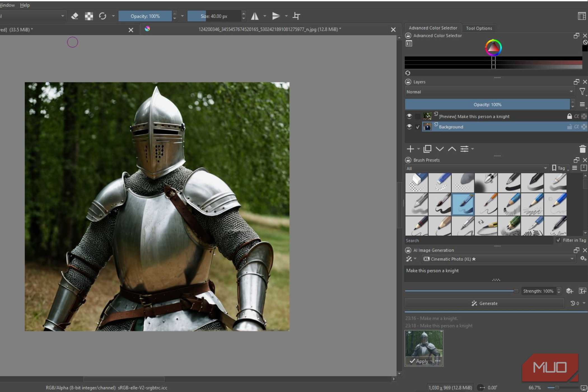Screen dimensions: 588x392
Task: Move layer down with chevron icon
Action: tap(440, 149)
